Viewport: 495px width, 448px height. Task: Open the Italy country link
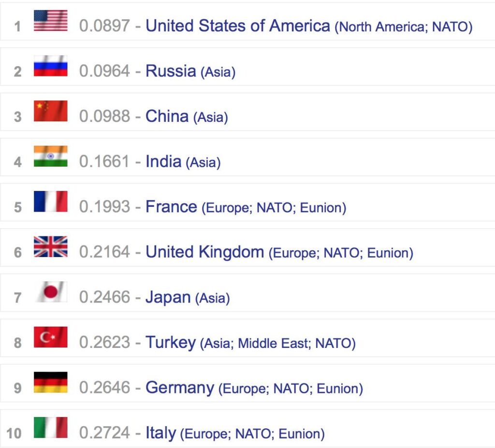click(160, 433)
